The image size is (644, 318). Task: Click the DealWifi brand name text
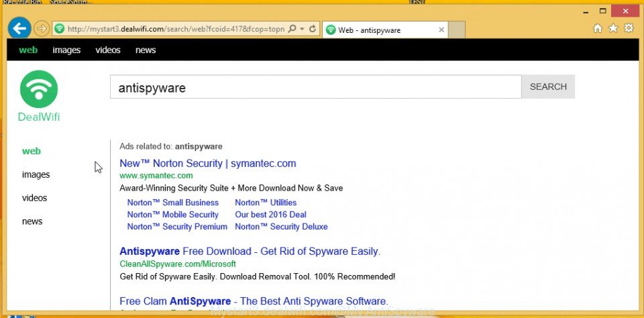point(39,117)
